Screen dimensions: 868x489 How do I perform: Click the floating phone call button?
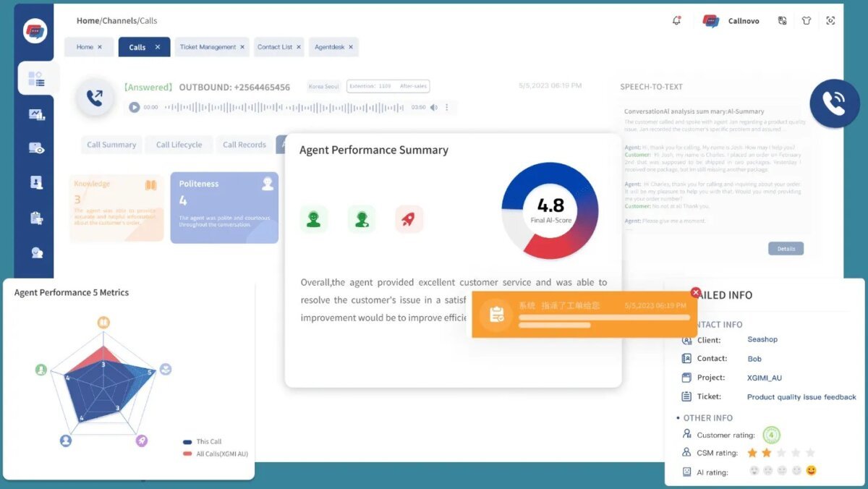834,103
